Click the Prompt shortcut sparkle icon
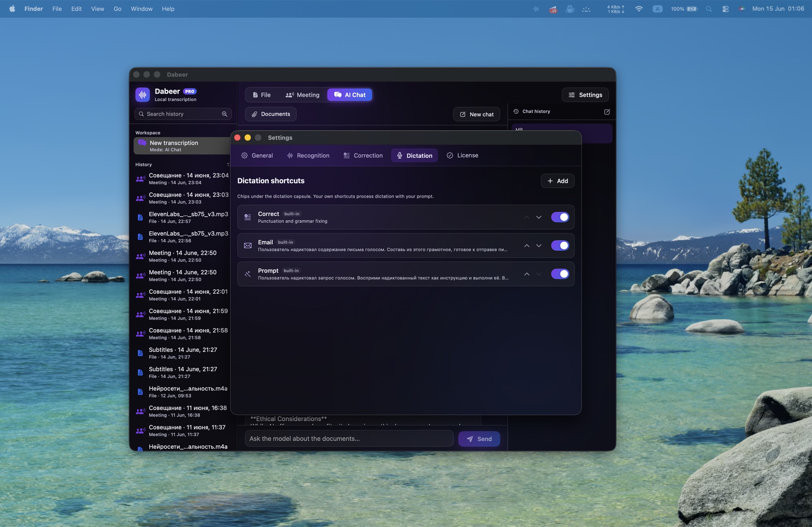Image resolution: width=812 pixels, height=527 pixels. coord(248,274)
